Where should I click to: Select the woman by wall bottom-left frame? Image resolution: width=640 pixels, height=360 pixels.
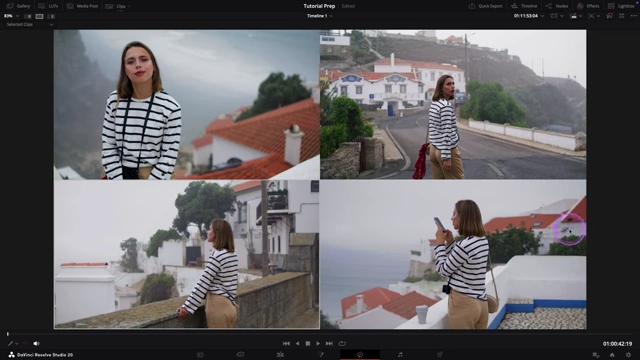(187, 254)
